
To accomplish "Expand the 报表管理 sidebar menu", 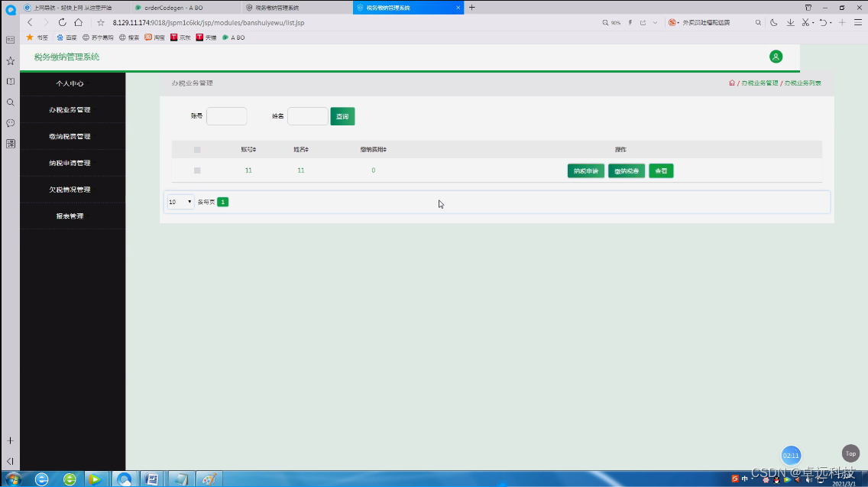I will click(72, 216).
